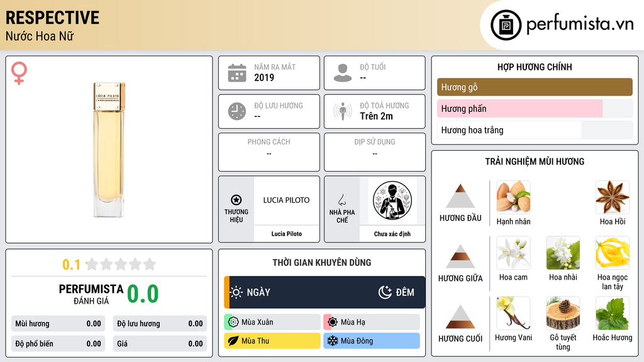Click the flower icon for Mùa Xuân
Viewport: 644px width, 362px height.
(233, 322)
